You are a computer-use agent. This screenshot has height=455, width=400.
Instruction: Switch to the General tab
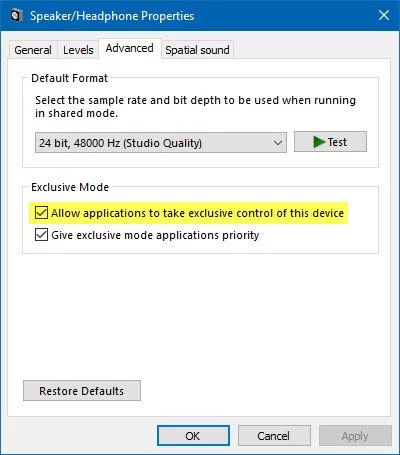point(33,50)
